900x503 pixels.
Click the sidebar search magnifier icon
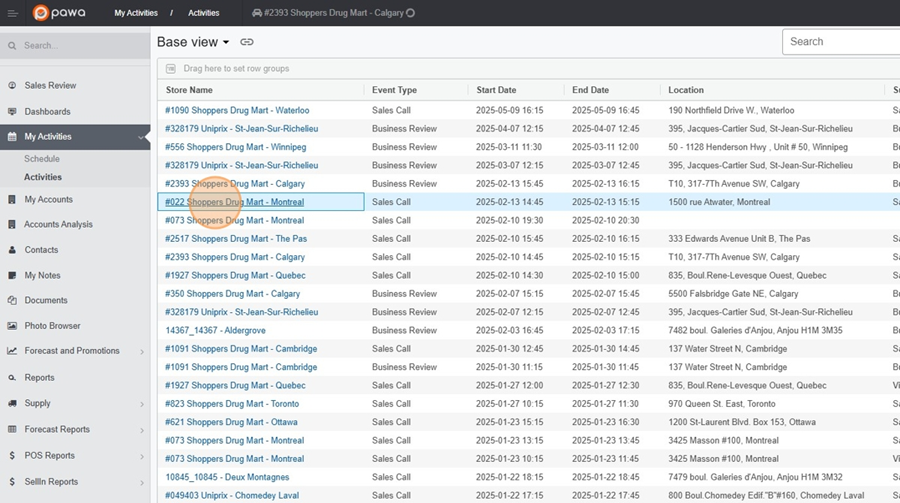coord(12,45)
